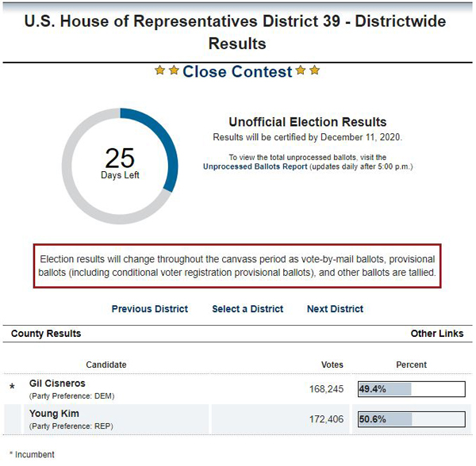The image size is (476, 466).
Task: Click the Percent column header
Action: [411, 365]
